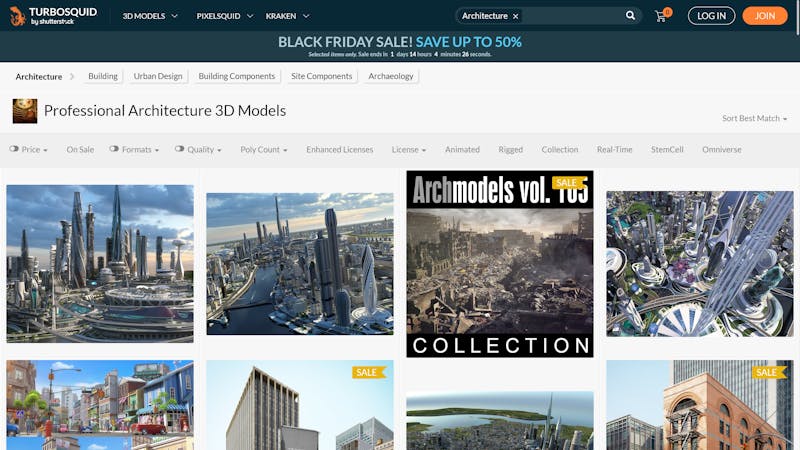This screenshot has height=450, width=800.
Task: Click the TurboSquid logo icon
Action: click(x=18, y=16)
